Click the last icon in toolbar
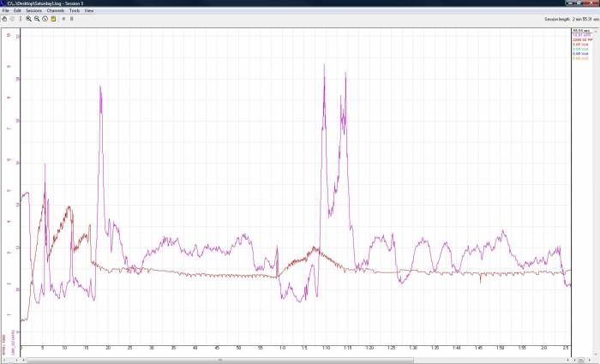This screenshot has width=600, height=364. click(71, 18)
